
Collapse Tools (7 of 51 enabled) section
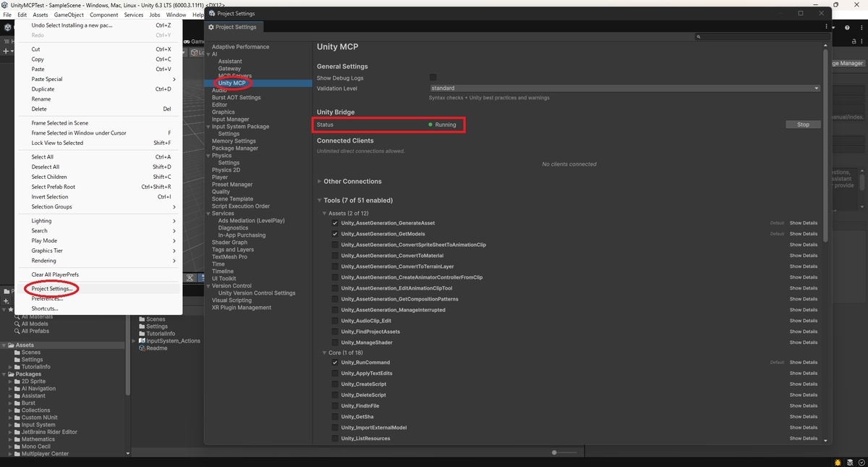click(x=320, y=201)
